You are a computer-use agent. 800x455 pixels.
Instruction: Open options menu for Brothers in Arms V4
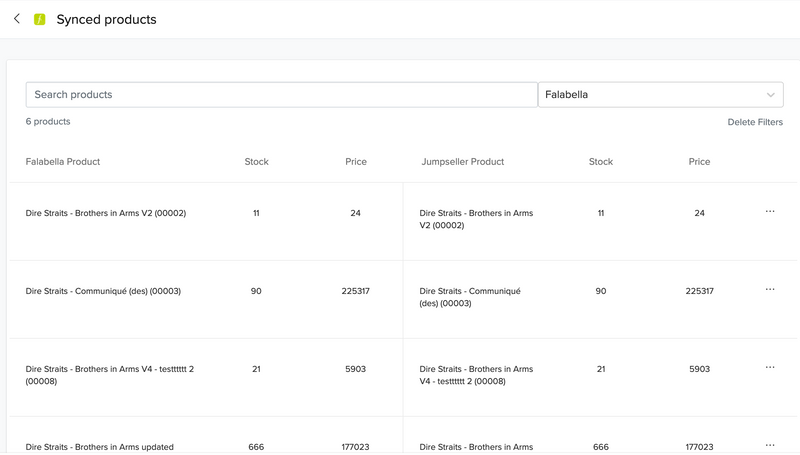click(769, 368)
